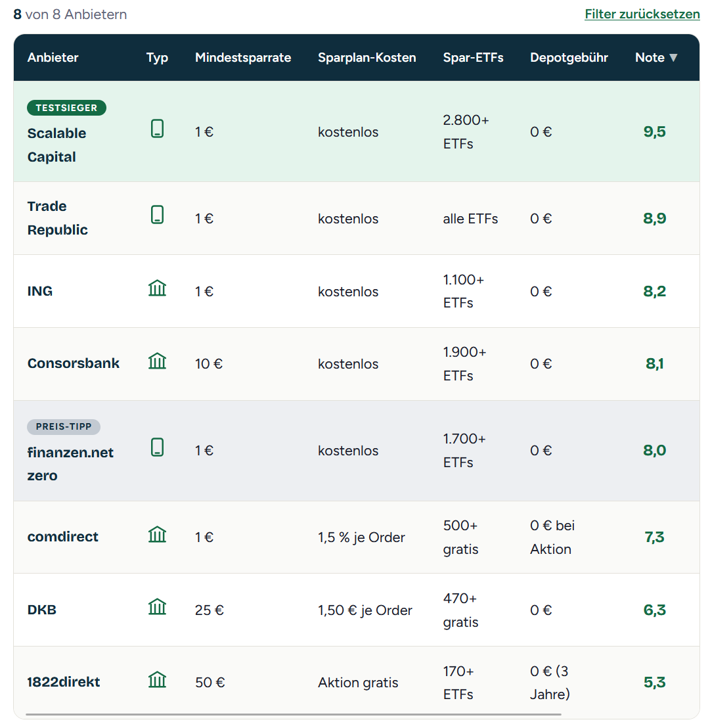Image resolution: width=710 pixels, height=728 pixels.
Task: Click the bank type icon for ING
Action: pyautogui.click(x=158, y=288)
